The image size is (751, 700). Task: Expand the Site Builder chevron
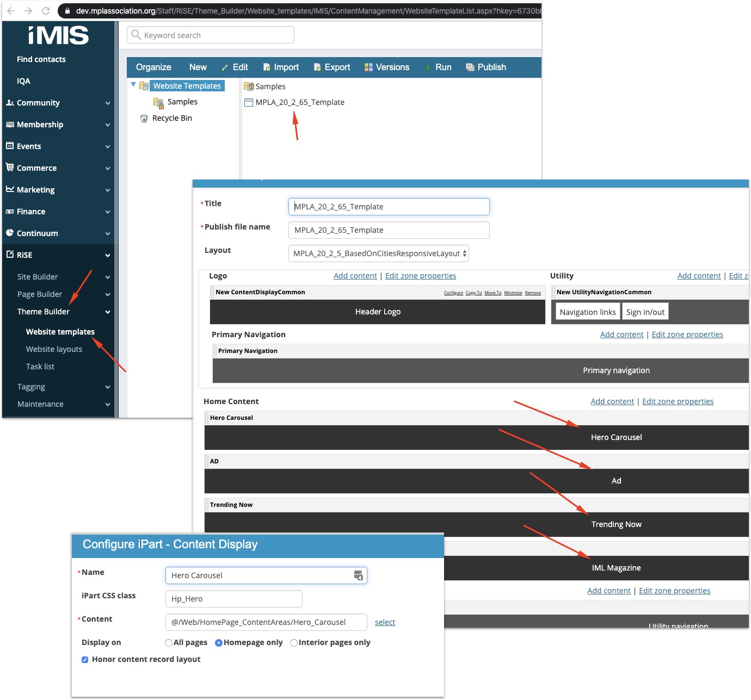pyautogui.click(x=108, y=277)
